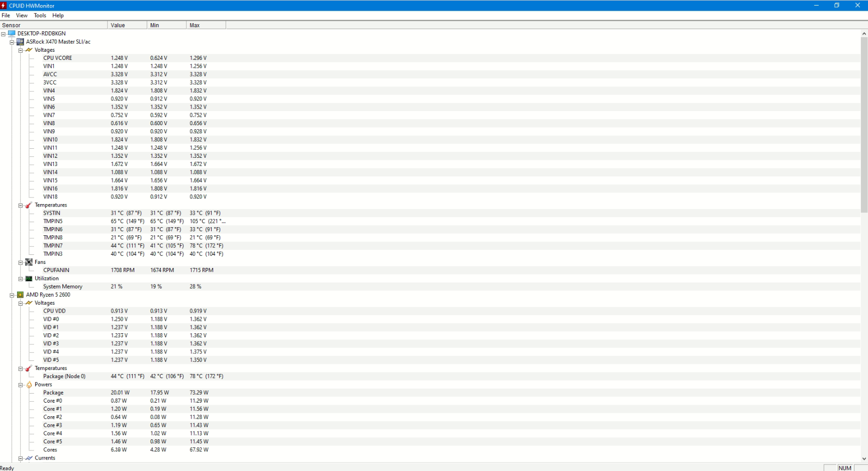Click the AMD Ryzen 5 2600 chip icon

click(20, 295)
